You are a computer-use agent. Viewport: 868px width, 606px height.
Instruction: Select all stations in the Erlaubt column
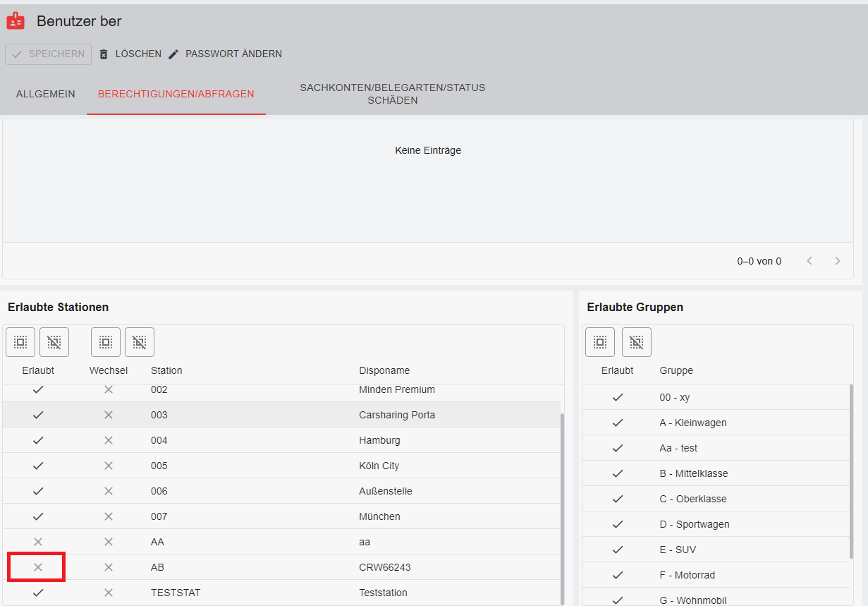[x=20, y=342]
